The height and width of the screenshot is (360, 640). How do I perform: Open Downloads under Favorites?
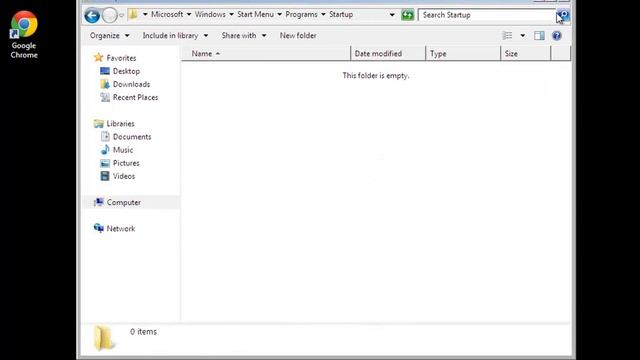(x=131, y=84)
